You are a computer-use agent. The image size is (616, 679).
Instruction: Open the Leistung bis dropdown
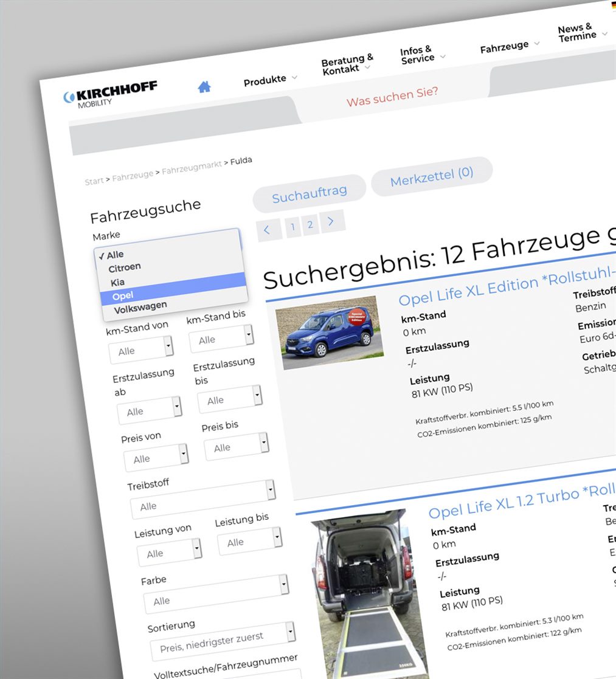[249, 540]
